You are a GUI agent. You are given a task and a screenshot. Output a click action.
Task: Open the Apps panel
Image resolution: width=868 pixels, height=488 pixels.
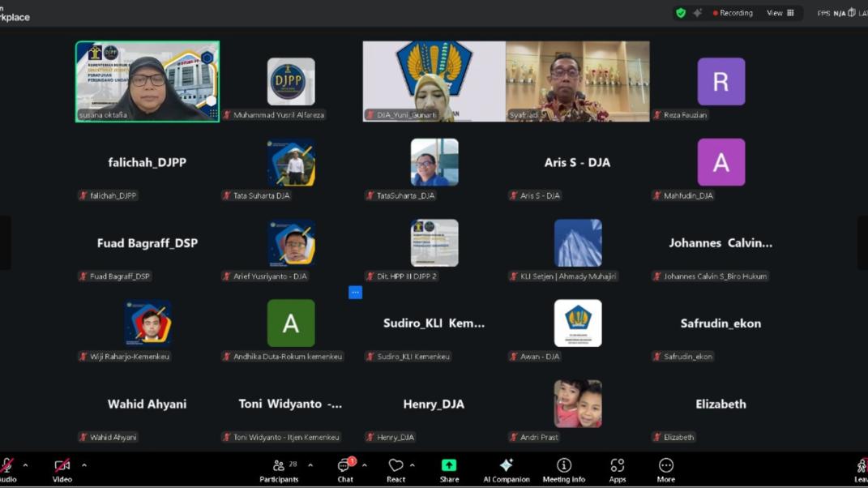pyautogui.click(x=618, y=469)
